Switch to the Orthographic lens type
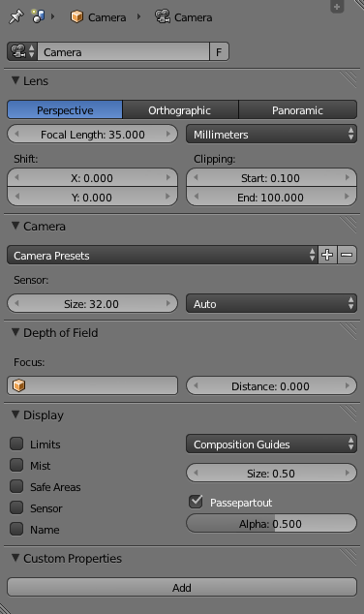 [x=180, y=110]
